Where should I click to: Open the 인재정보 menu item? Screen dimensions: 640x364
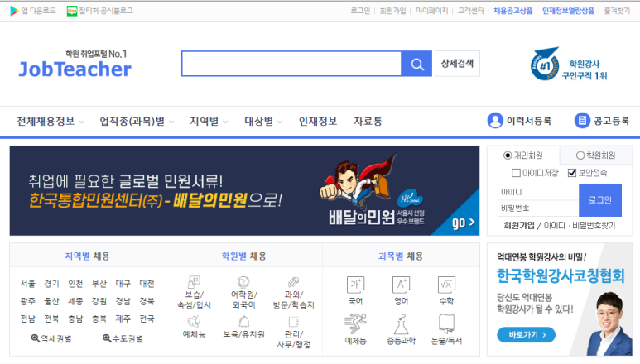[318, 122]
